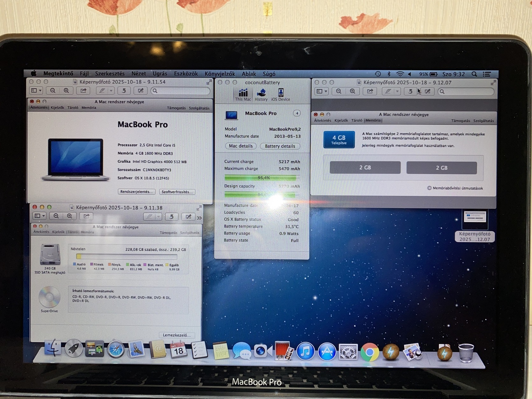This screenshot has height=399, width=532.
Task: Launch Launchpad from the Dock
Action: tap(73, 349)
